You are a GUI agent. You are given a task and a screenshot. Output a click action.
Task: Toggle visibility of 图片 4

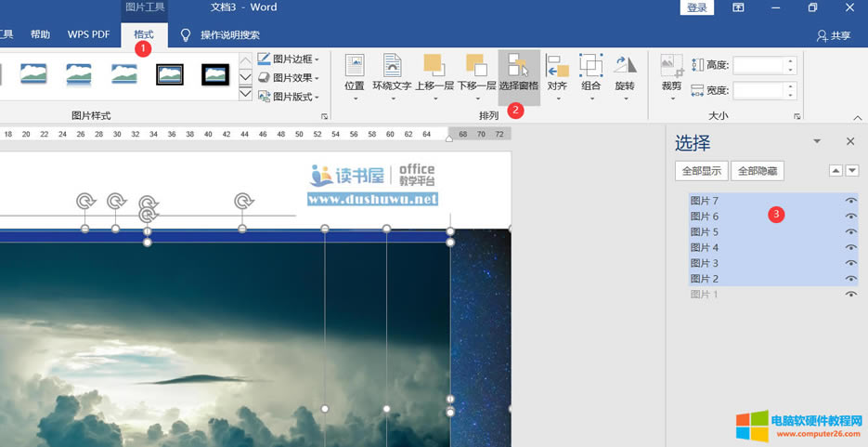tap(850, 247)
